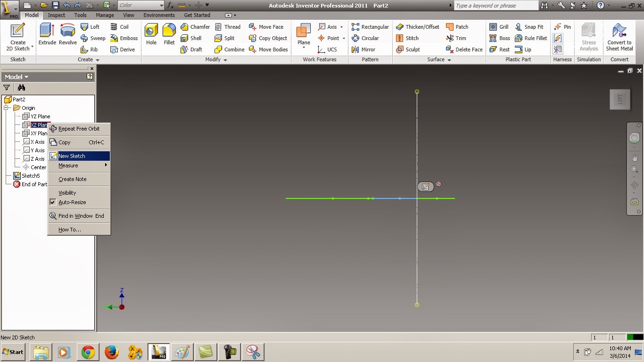
Task: Select the Revolve tool
Action: pos(67,38)
